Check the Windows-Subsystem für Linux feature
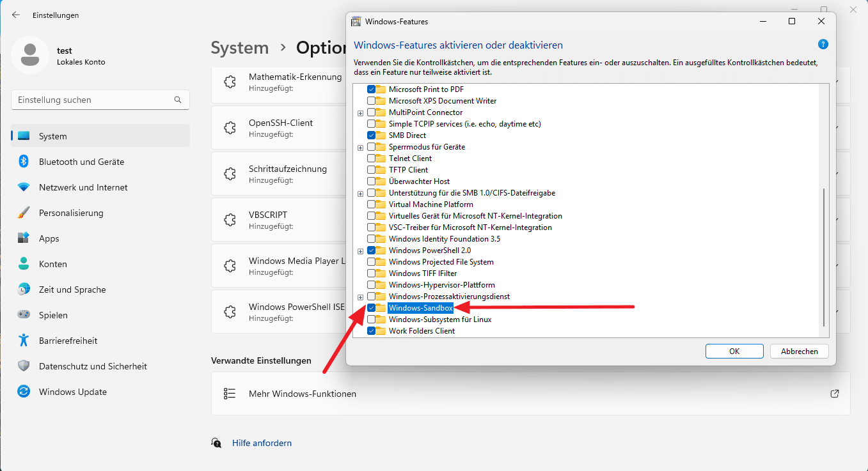The height and width of the screenshot is (471, 868). click(x=372, y=319)
